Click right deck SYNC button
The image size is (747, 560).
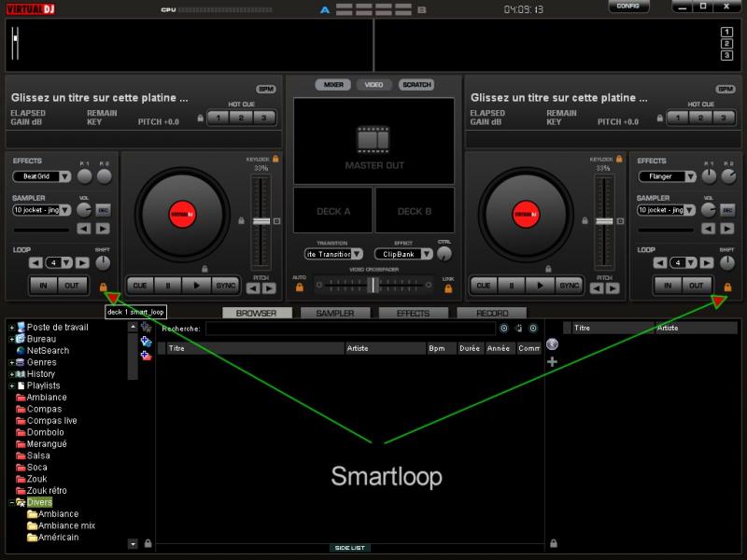(x=569, y=286)
